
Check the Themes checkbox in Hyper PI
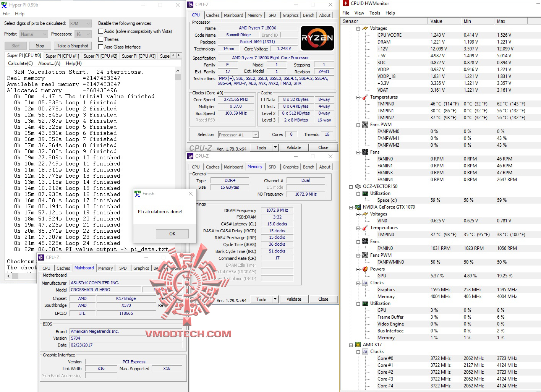(100, 39)
